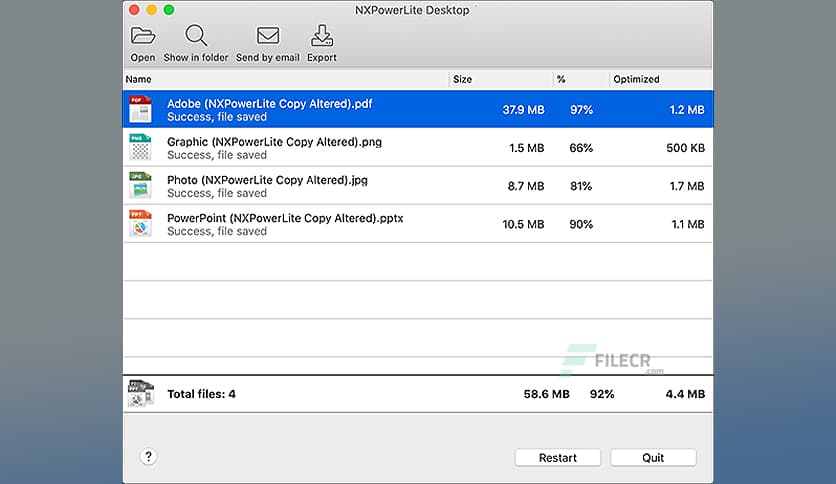Click the 4.4 MB total optimized value
Image resolution: width=836 pixels, height=484 pixels.
point(685,394)
